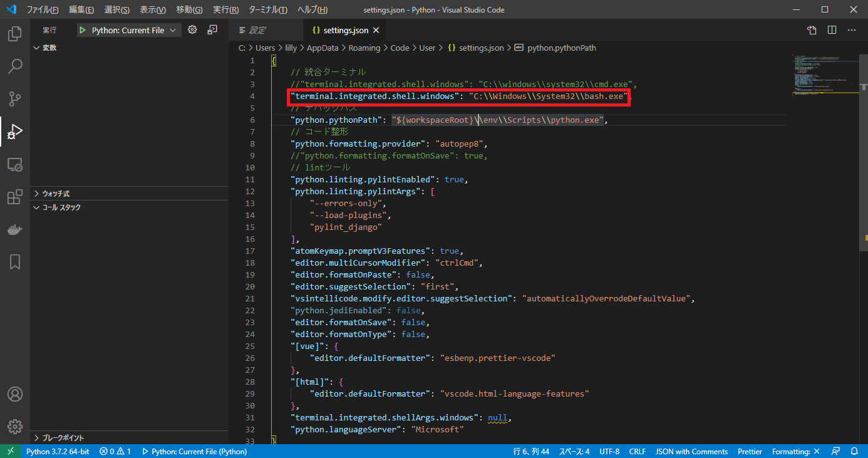Click the null value on line 31

coord(497,417)
